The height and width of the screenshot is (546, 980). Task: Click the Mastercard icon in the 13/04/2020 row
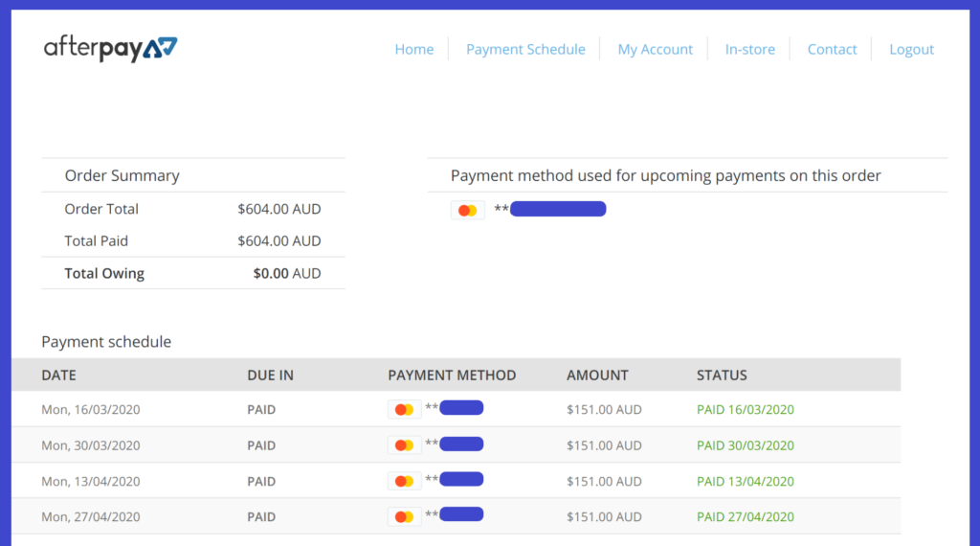pos(404,481)
